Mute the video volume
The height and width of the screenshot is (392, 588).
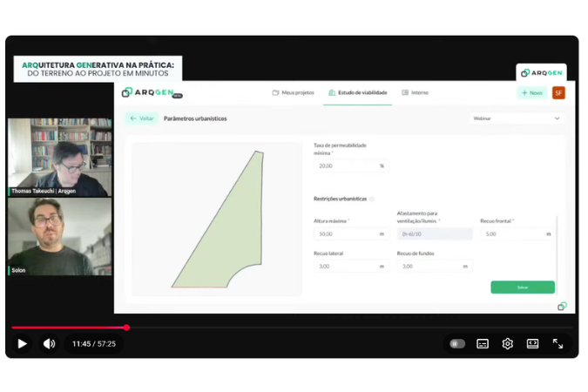click(x=49, y=343)
